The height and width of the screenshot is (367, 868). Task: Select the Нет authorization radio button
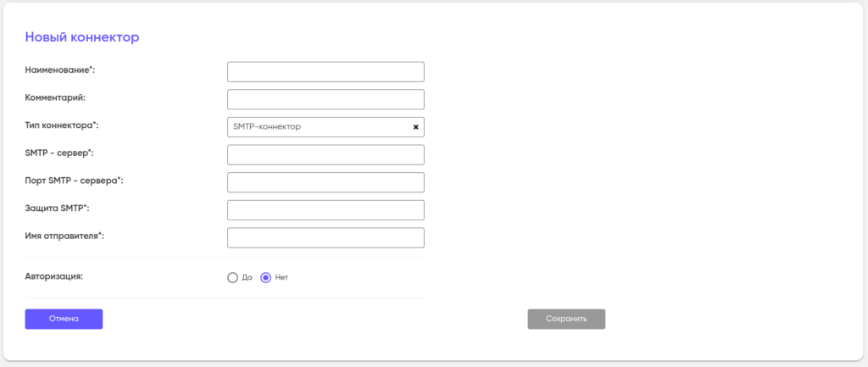pyautogui.click(x=265, y=277)
